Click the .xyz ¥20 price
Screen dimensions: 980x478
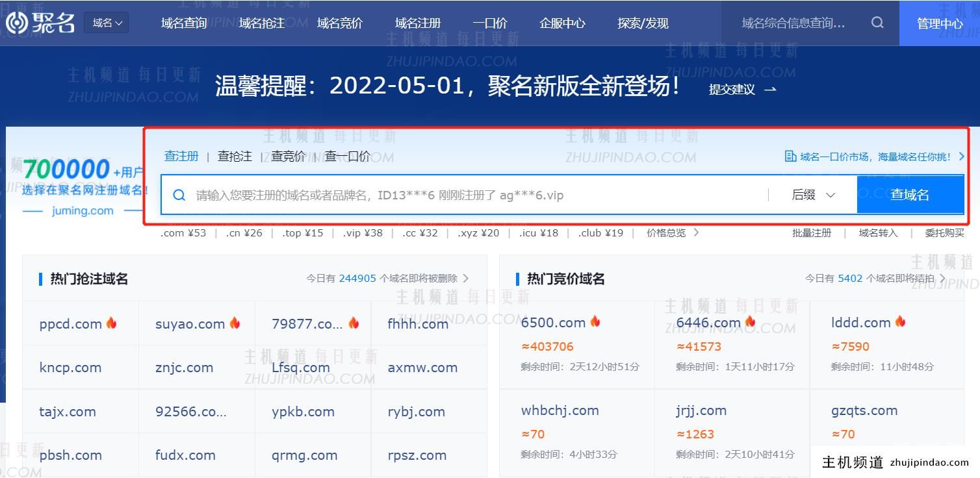pos(478,233)
